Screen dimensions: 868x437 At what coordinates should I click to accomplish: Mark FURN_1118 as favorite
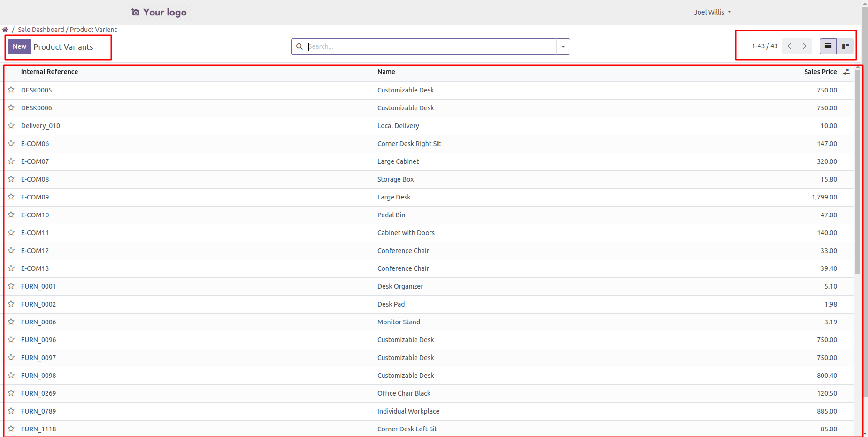coord(11,429)
